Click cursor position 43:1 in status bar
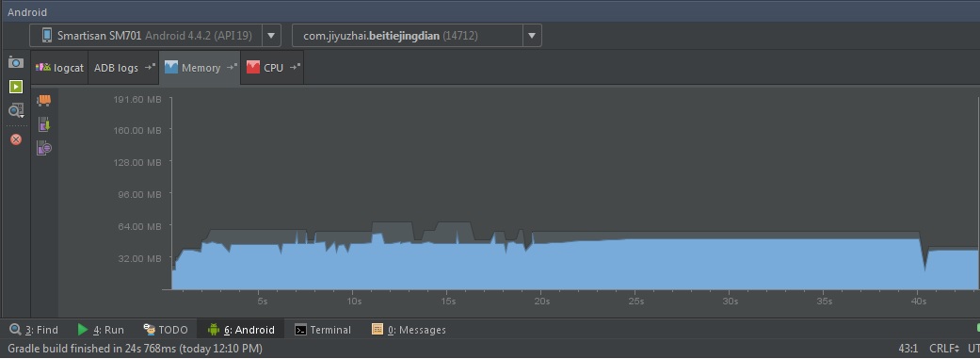 point(908,349)
